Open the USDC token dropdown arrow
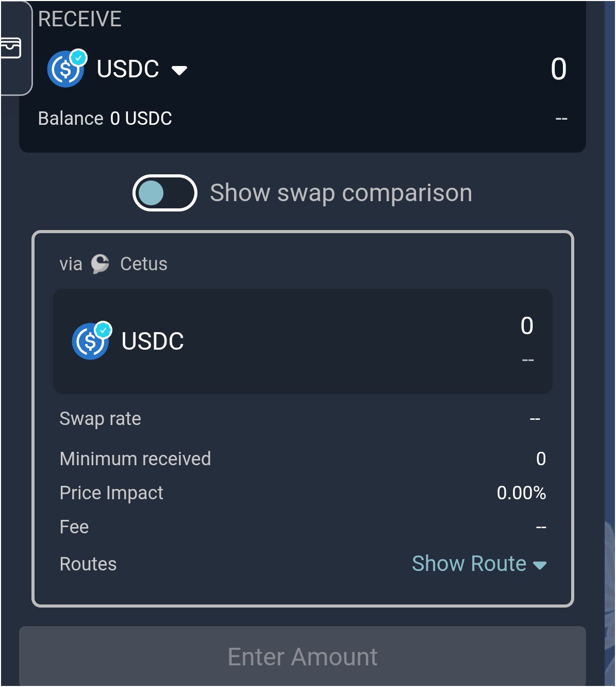Image resolution: width=616 pixels, height=687 pixels. [179, 71]
